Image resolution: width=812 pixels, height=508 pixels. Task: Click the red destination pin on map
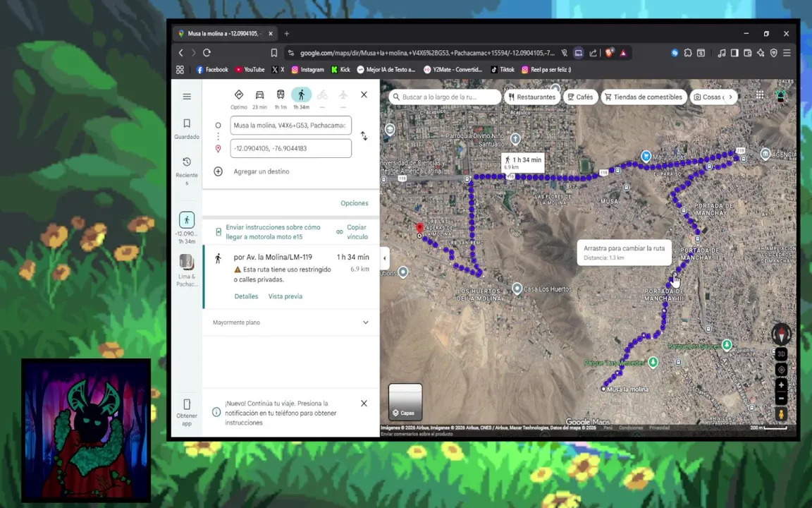420,229
